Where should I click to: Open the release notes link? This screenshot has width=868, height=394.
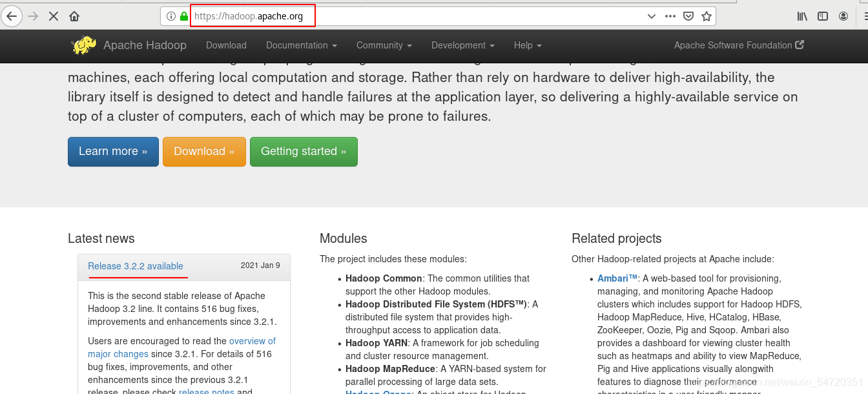(x=206, y=391)
